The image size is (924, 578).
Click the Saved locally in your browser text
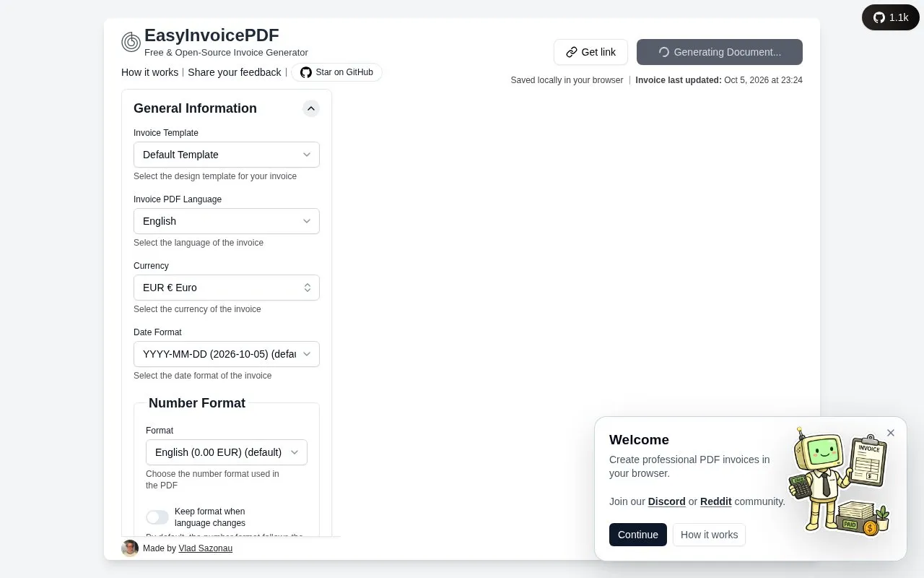tap(567, 80)
